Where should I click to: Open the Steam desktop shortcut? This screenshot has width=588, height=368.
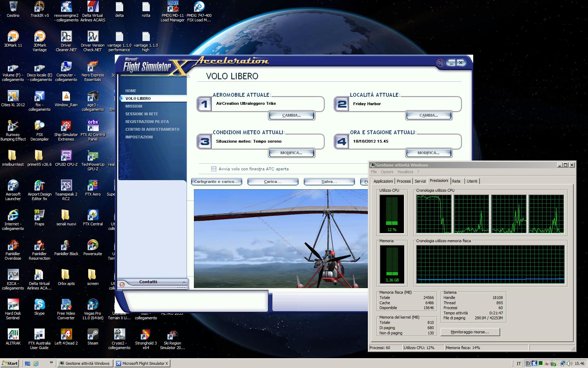pyautogui.click(x=93, y=337)
